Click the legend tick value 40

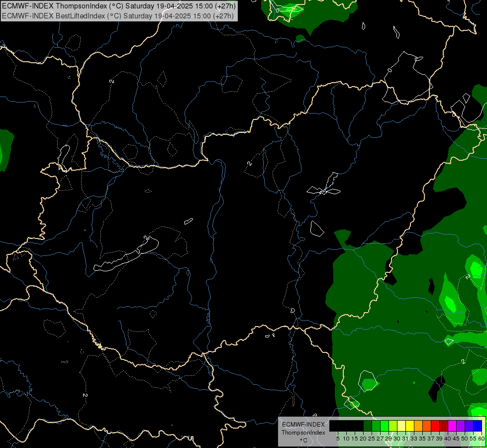pos(448,439)
